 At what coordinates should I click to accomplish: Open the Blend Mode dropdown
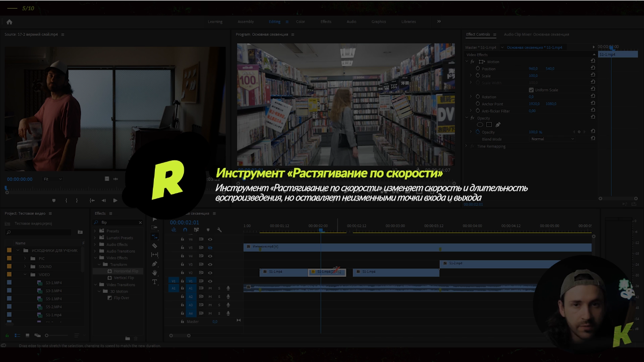click(553, 139)
